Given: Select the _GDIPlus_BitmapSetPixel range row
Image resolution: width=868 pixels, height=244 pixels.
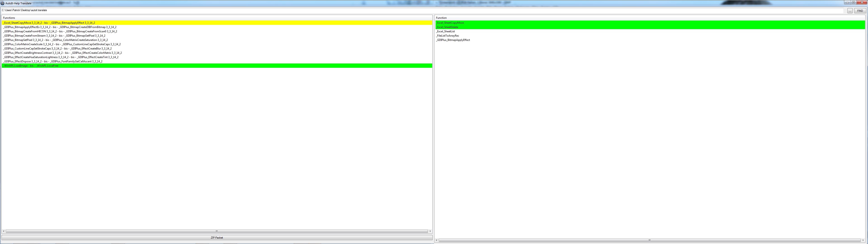Looking at the screenshot, I should pyautogui.click(x=56, y=40).
